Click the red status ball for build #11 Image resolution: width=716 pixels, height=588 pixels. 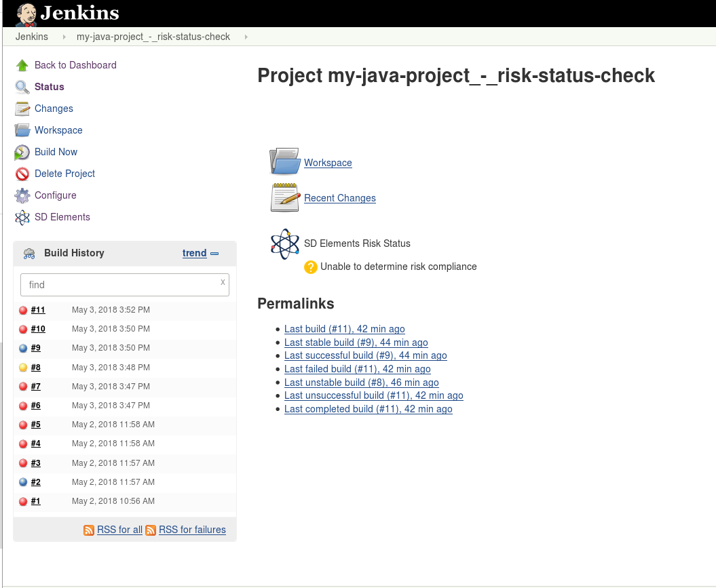23,310
